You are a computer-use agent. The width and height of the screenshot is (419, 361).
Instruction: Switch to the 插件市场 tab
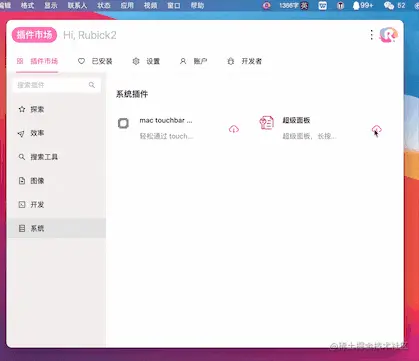pyautogui.click(x=37, y=61)
